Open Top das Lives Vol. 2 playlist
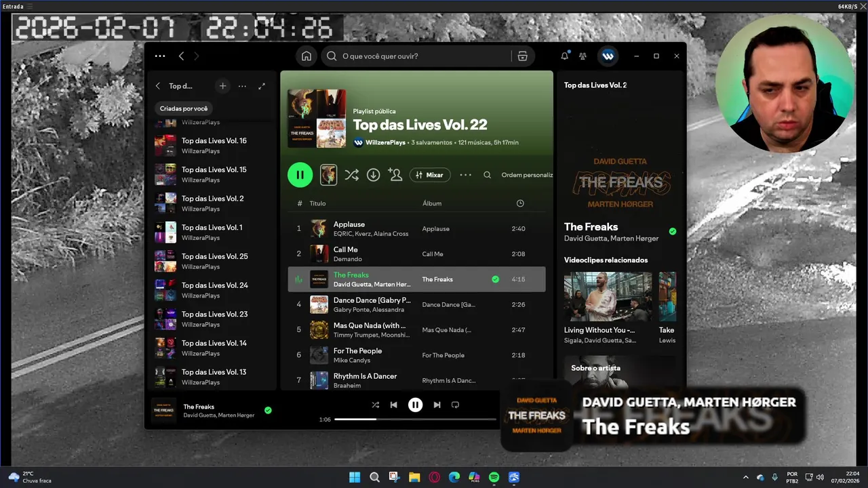 (212, 203)
